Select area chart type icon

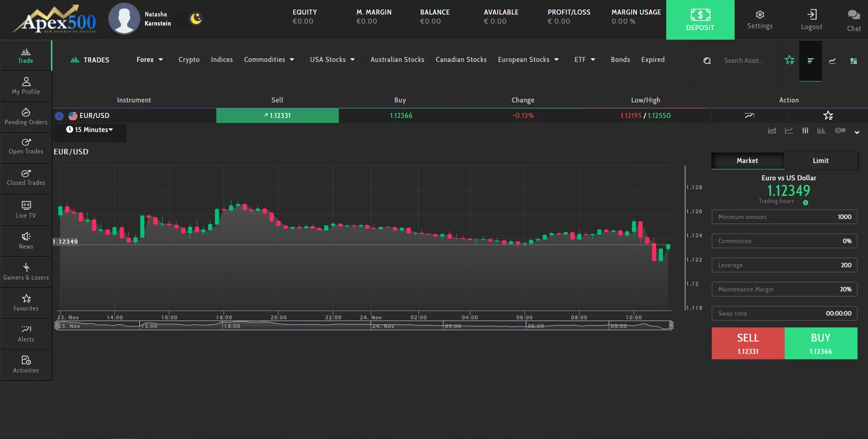(x=772, y=131)
